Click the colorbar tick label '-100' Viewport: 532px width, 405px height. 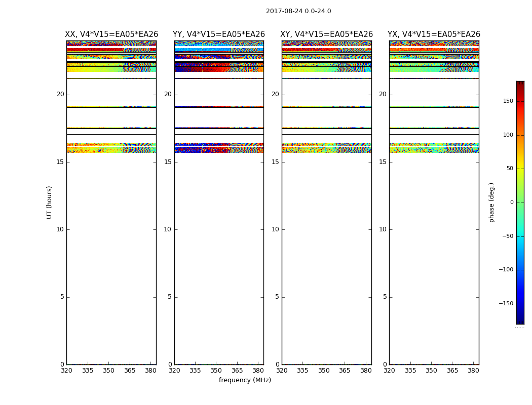[x=505, y=270]
